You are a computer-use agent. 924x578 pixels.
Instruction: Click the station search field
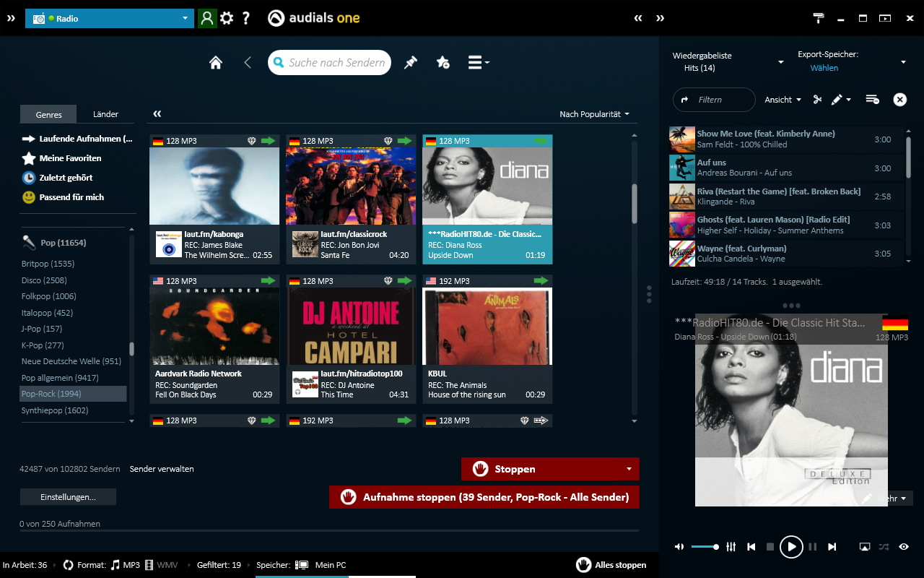pyautogui.click(x=329, y=63)
